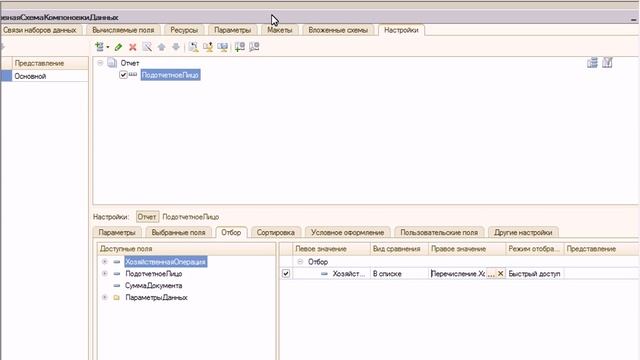Viewport: 640px width, 360px height.
Task: Click the Правое значение column header
Action: tap(467, 249)
